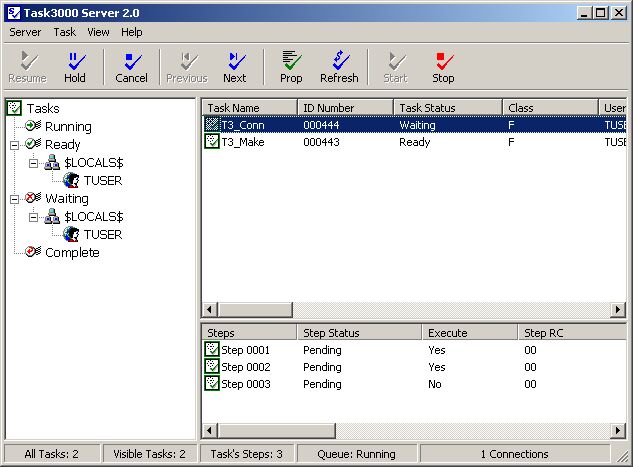633x467 pixels.
Task: Select TUSER under Waiting group
Action: [102, 235]
